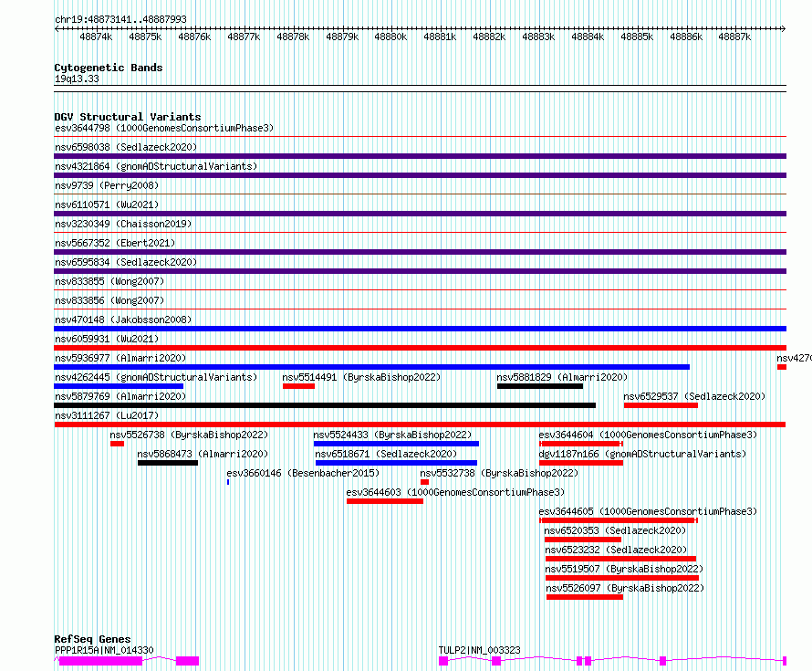
Task: Click nsv9739 Perry2008 variant label
Action: click(107, 185)
